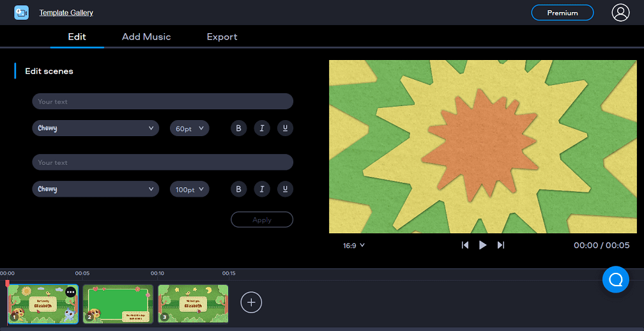Change the 16:9 aspect ratio dropdown
This screenshot has height=331, width=644.
[354, 245]
